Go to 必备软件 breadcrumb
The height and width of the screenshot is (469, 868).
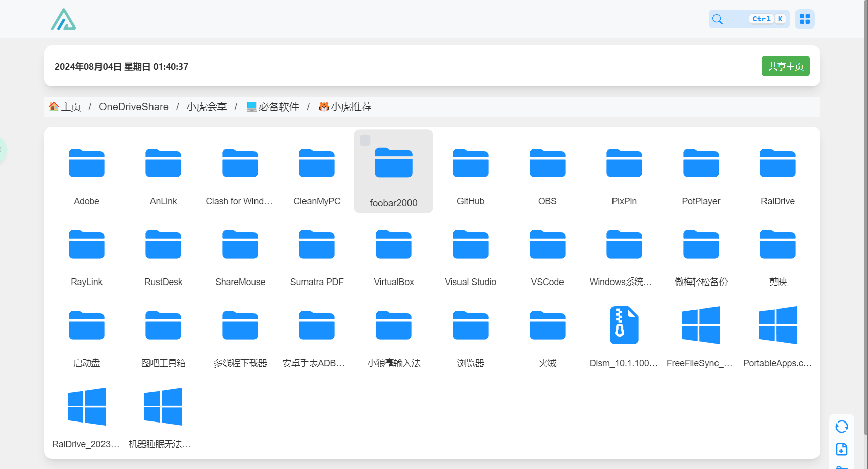pos(273,107)
